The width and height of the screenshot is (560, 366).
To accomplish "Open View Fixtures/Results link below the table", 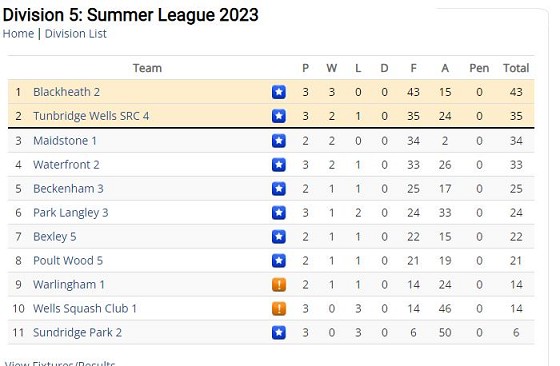I will [60, 363].
